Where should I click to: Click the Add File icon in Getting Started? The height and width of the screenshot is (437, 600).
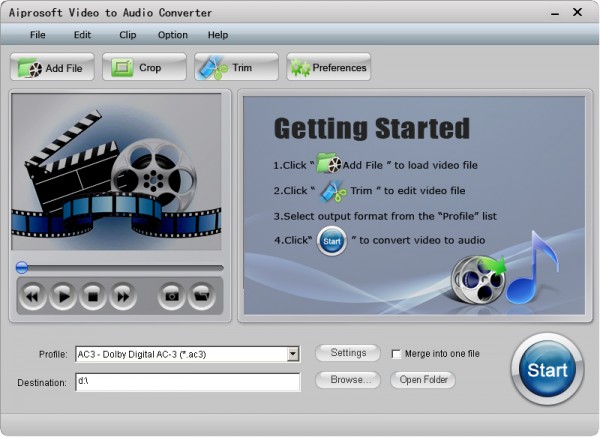point(329,163)
